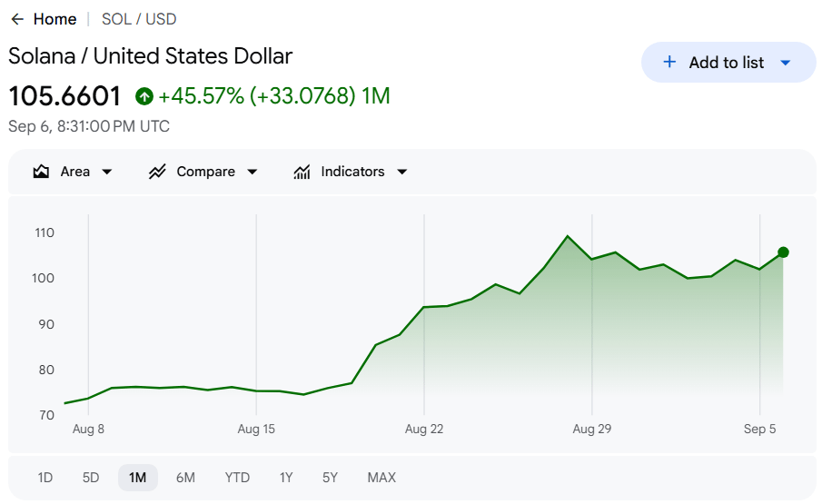Image resolution: width=832 pixels, height=504 pixels.
Task: Go to the Home link
Action: pos(54,19)
